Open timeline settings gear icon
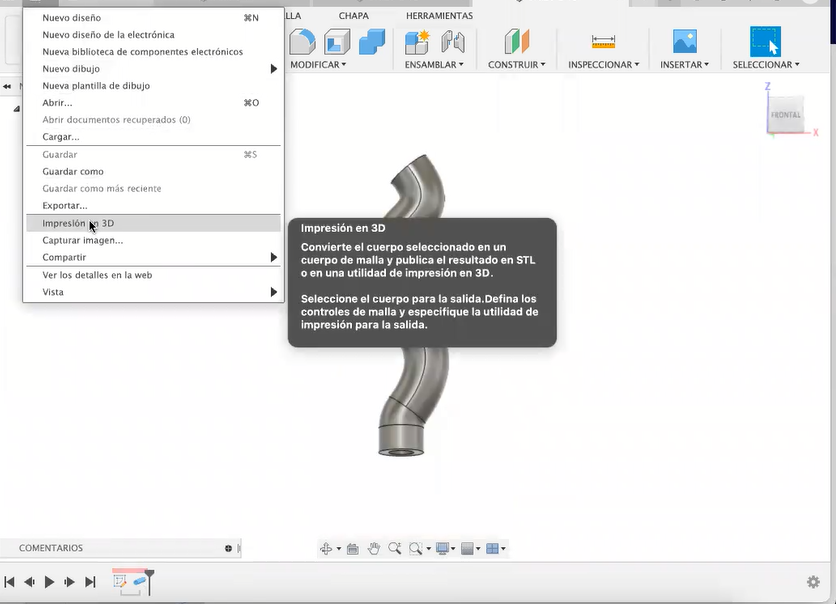Viewport: 836px width, 604px height. [x=813, y=582]
